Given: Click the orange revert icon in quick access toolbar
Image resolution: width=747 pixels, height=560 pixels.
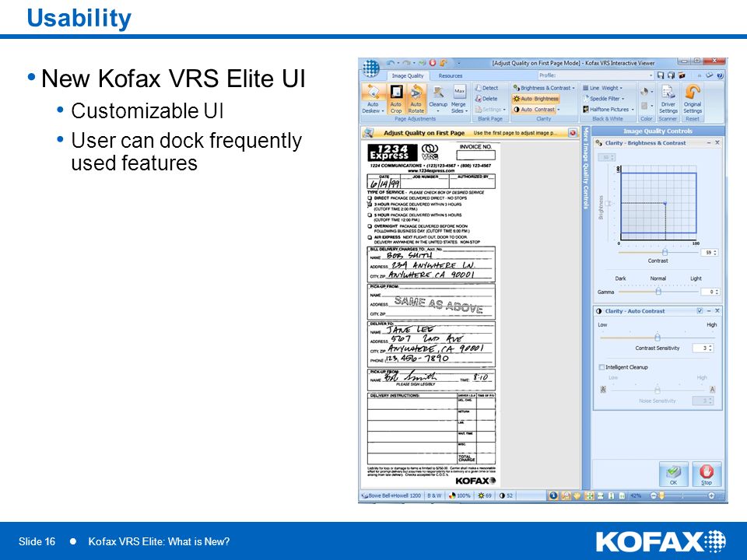Looking at the screenshot, I should (x=443, y=63).
